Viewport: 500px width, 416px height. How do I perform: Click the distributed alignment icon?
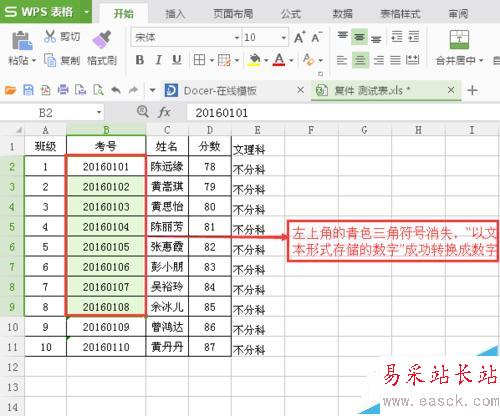[x=412, y=60]
